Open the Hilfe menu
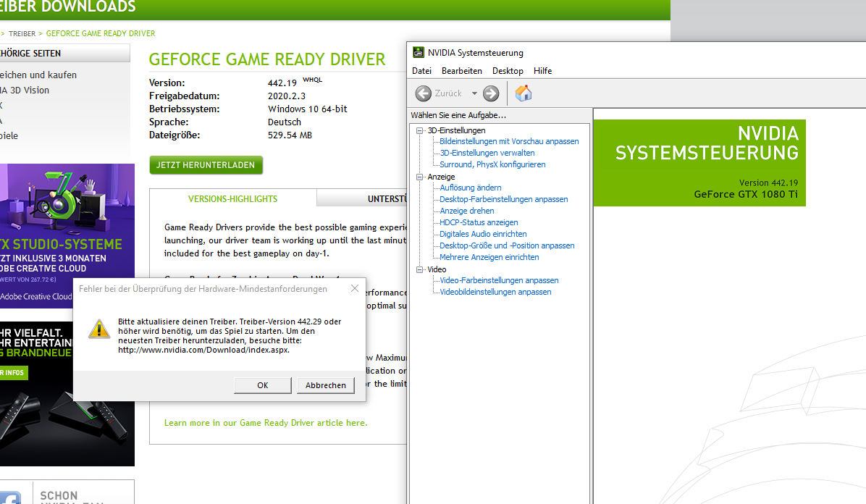Image resolution: width=866 pixels, height=504 pixels. [x=542, y=71]
